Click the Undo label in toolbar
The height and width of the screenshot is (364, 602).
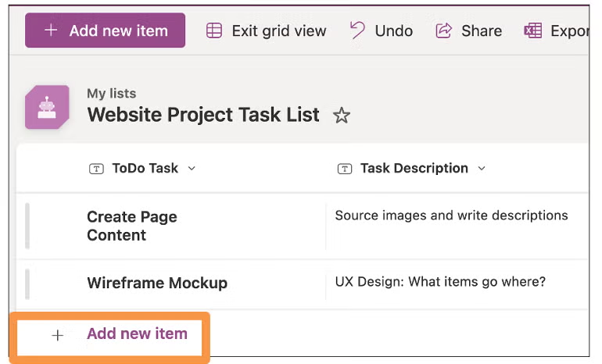[x=394, y=30]
